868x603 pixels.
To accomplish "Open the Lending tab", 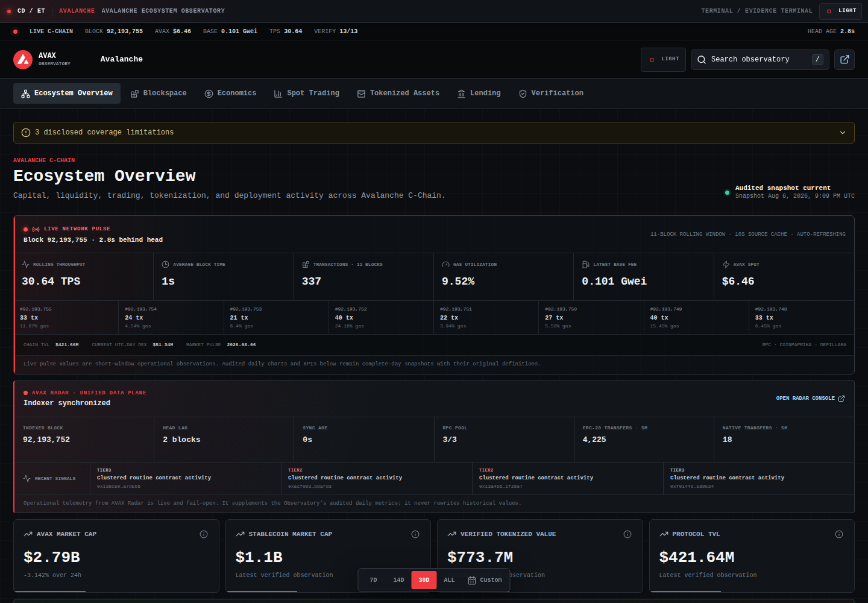I will [x=479, y=93].
